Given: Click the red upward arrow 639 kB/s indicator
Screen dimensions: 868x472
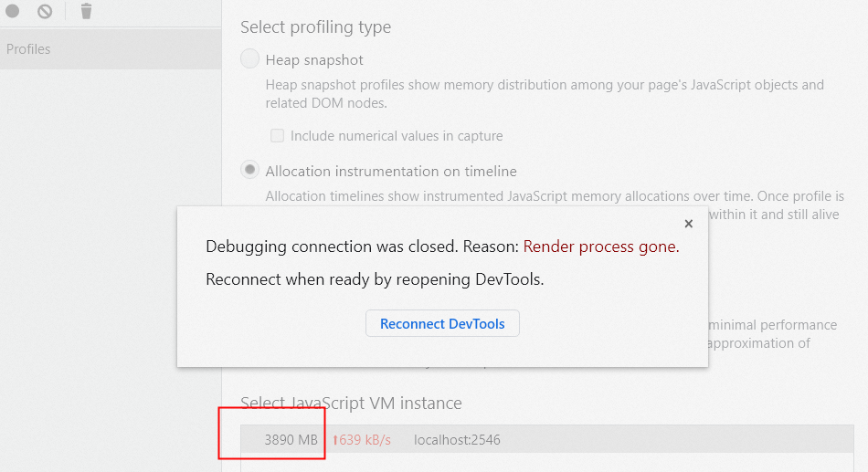Looking at the screenshot, I should 362,440.
